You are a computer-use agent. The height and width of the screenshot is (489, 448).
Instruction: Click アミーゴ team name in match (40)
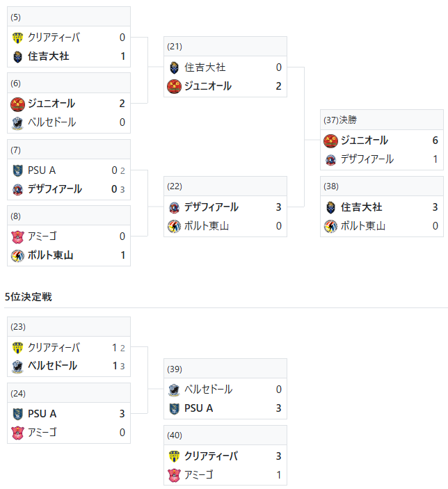[199, 474]
